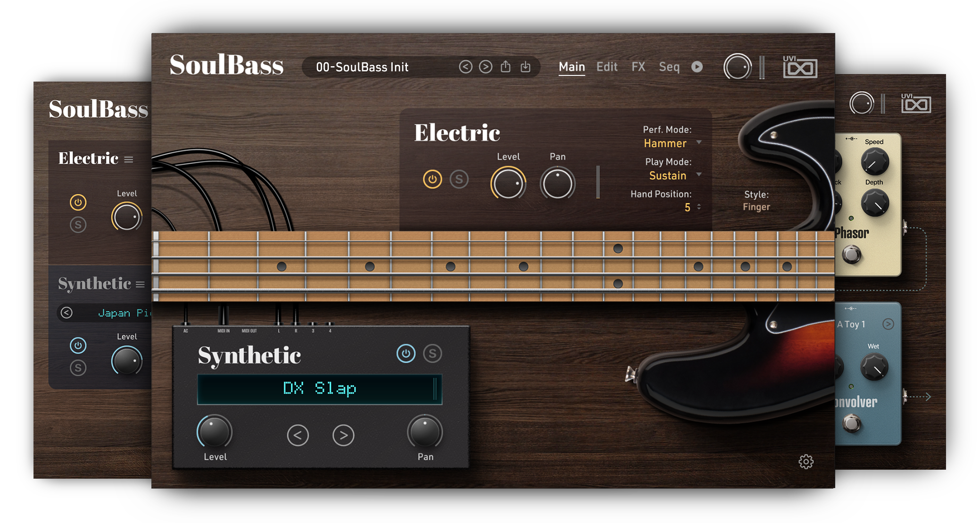
Task: Select the next Synthetic preset arrow
Action: [343, 435]
